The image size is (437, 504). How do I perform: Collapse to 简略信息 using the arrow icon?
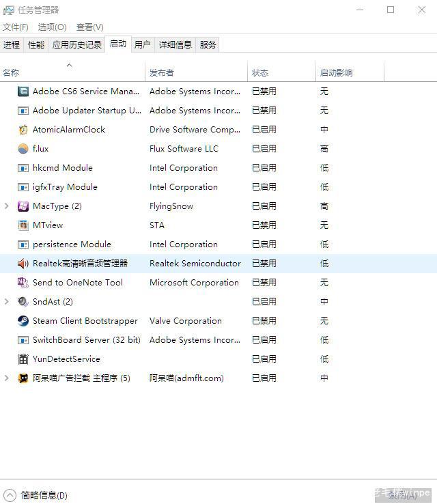point(10,495)
